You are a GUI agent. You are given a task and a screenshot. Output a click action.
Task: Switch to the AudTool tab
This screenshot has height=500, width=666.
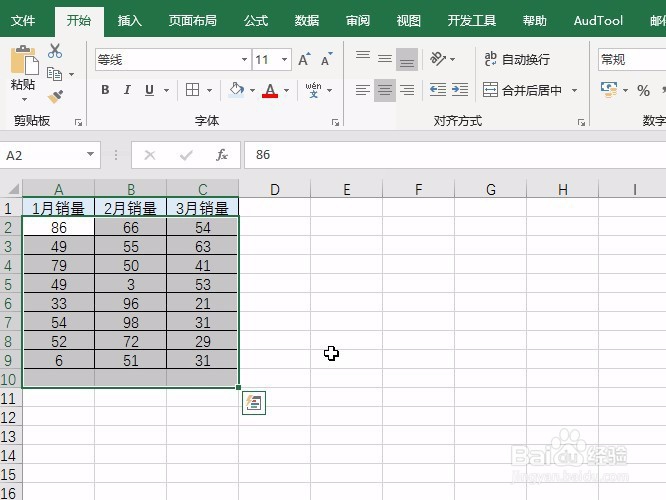click(598, 20)
